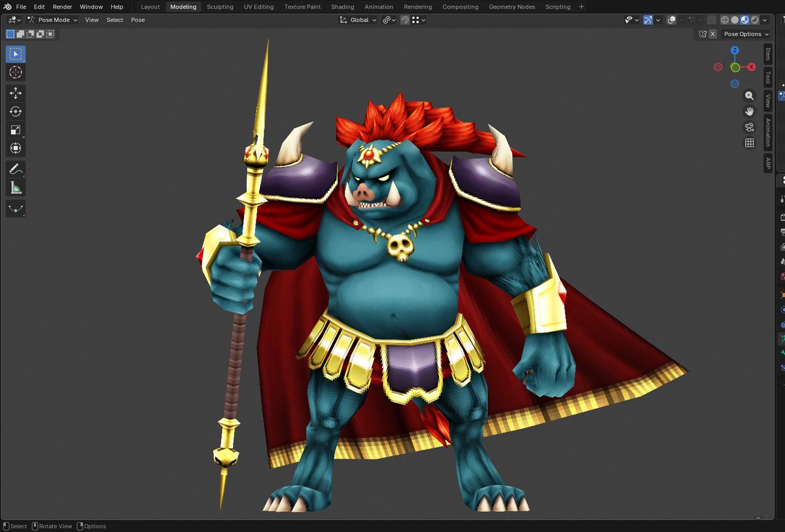This screenshot has width=785, height=532.
Task: Select the 3D Cursor tool
Action: pos(16,73)
